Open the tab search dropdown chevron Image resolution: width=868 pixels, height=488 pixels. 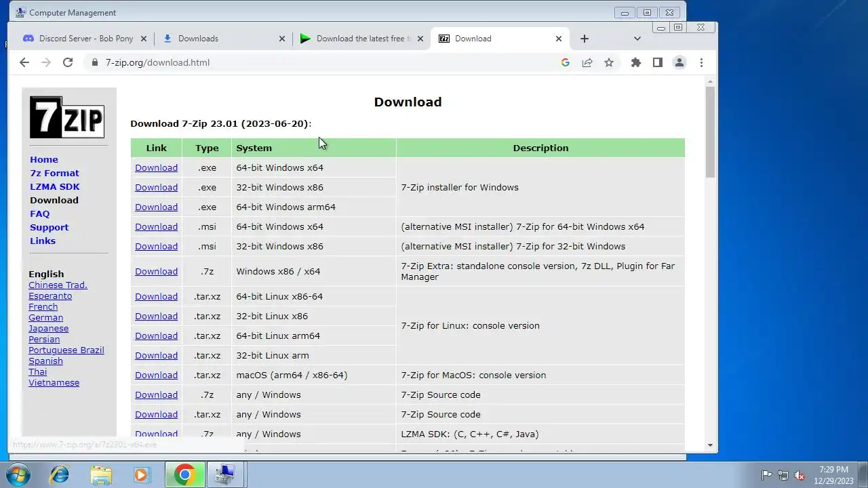tap(637, 39)
